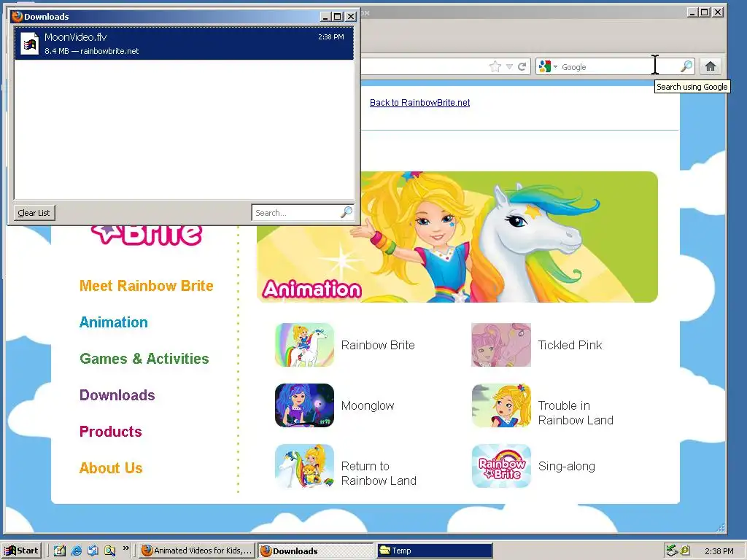Viewport: 747px width, 560px height.
Task: Maximize the Downloads window
Action: click(x=338, y=16)
